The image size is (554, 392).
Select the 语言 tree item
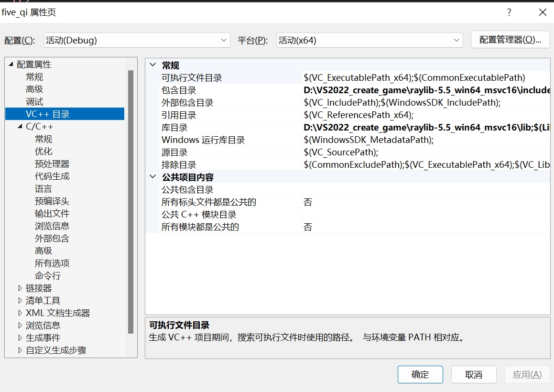tap(43, 189)
